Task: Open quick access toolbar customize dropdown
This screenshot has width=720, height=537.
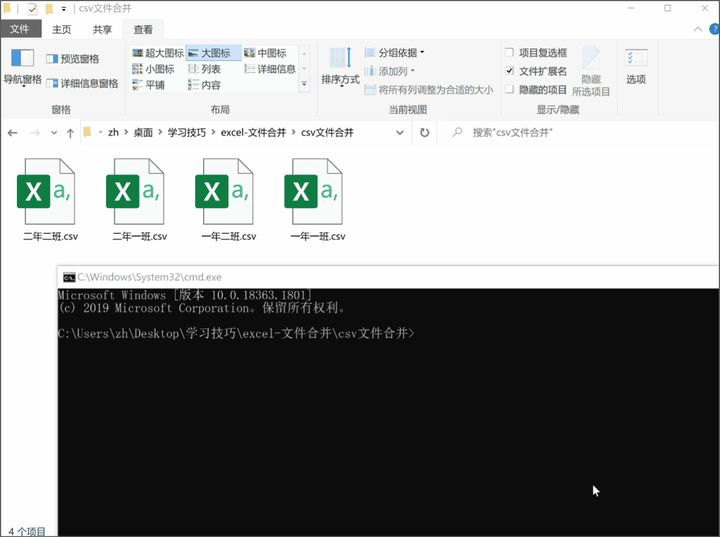Action: tap(64, 8)
